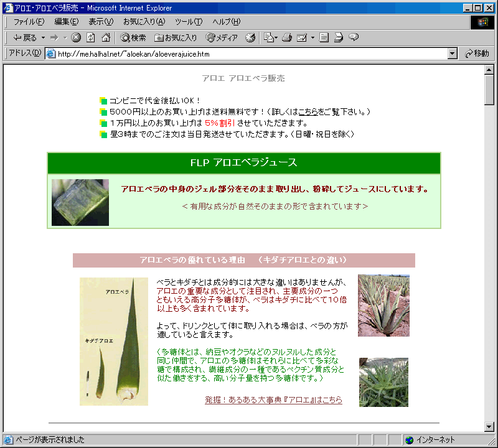The width and height of the screenshot is (498, 448).
Task: Expand the Edit button dropdown arrow
Action: [x=312, y=38]
